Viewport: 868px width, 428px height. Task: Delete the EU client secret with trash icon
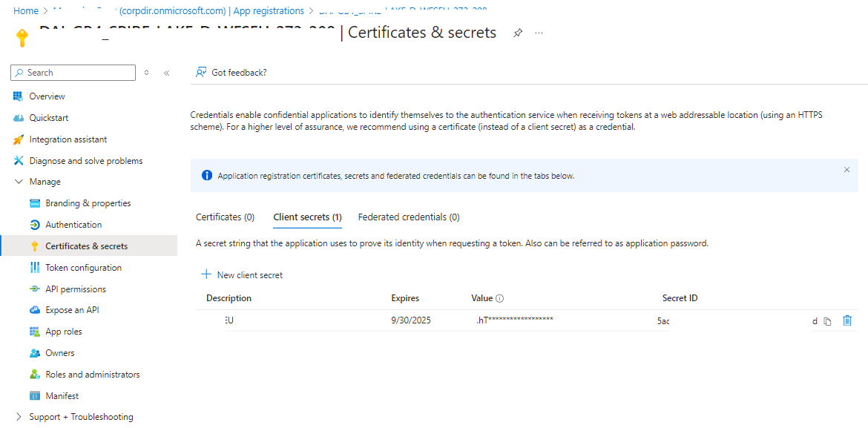click(847, 320)
